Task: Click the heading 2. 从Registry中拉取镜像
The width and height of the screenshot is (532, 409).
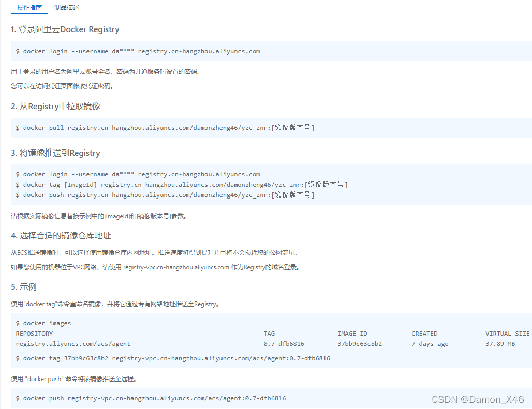Action: tap(56, 107)
